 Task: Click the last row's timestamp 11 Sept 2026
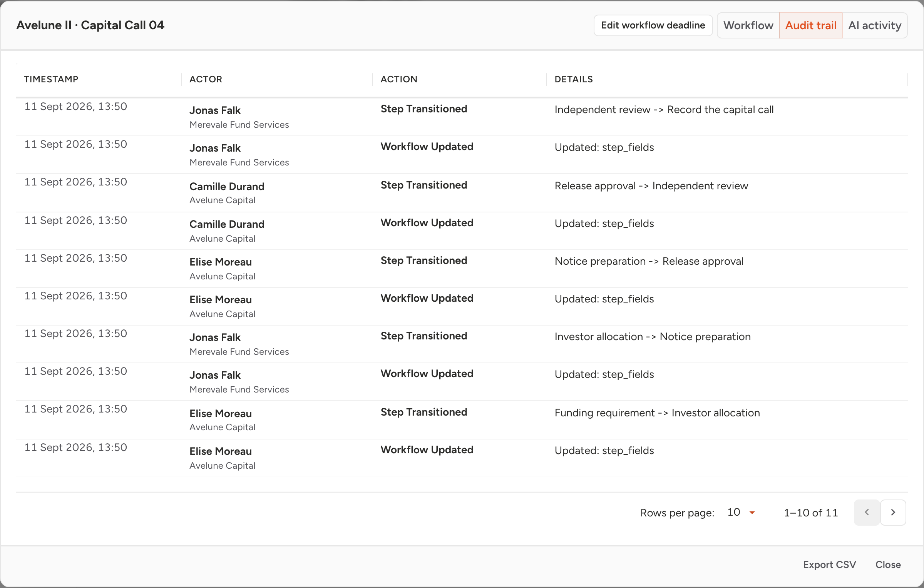[75, 448]
